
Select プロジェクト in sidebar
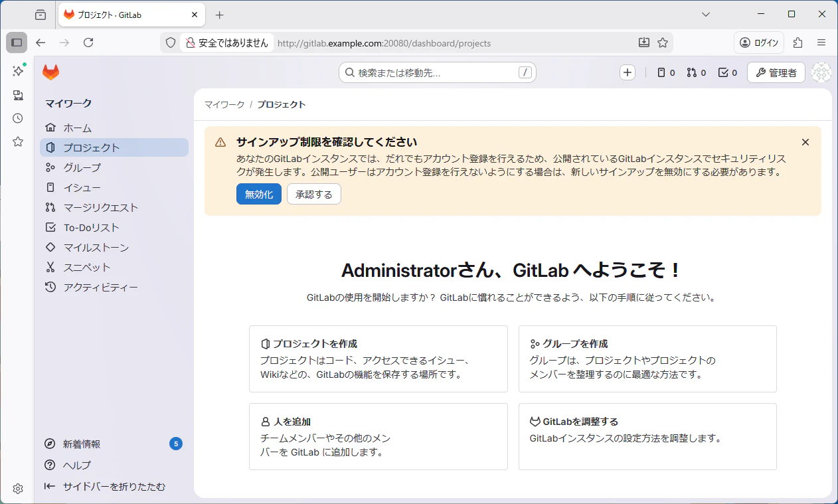(114, 147)
